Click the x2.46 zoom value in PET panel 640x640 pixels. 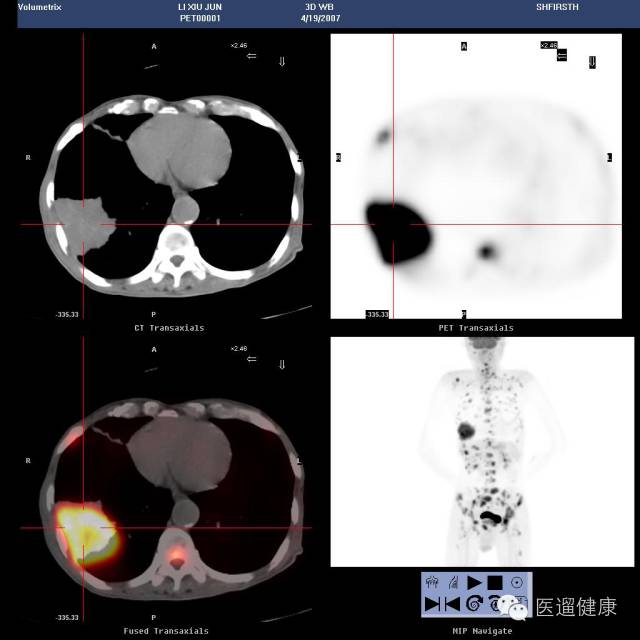pyautogui.click(x=549, y=45)
